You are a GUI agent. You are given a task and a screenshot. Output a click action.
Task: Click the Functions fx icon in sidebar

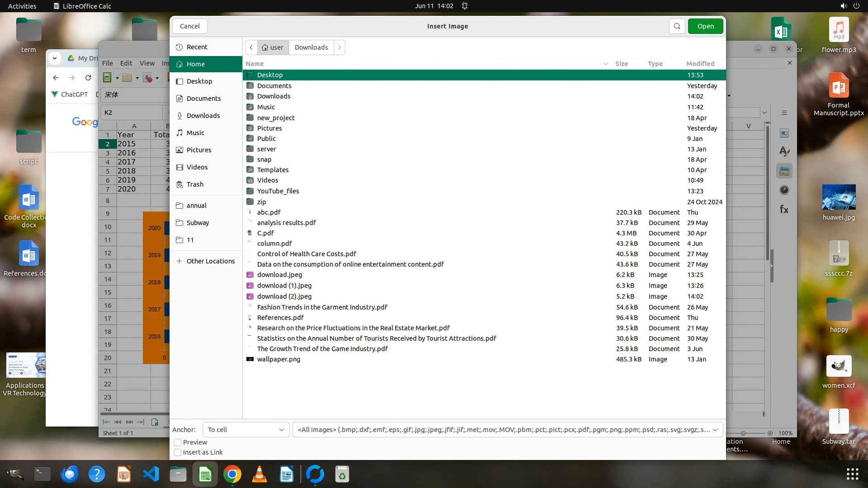pyautogui.click(x=784, y=209)
